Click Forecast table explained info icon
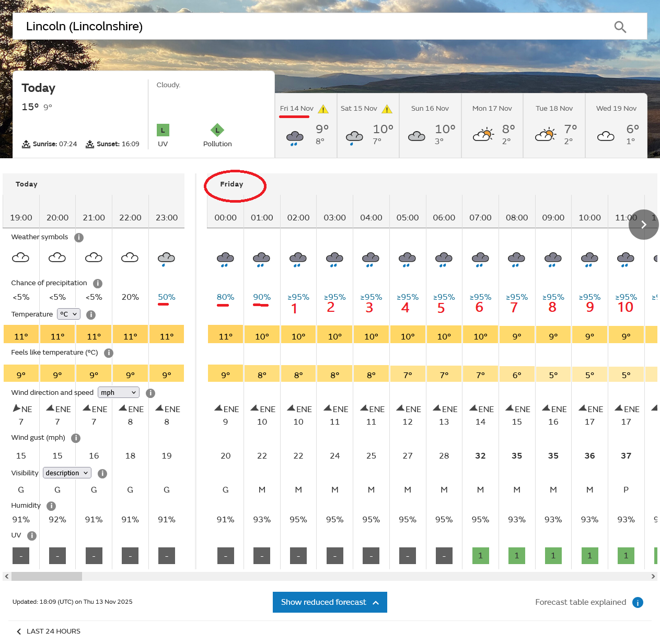The image size is (660, 644). point(638,603)
